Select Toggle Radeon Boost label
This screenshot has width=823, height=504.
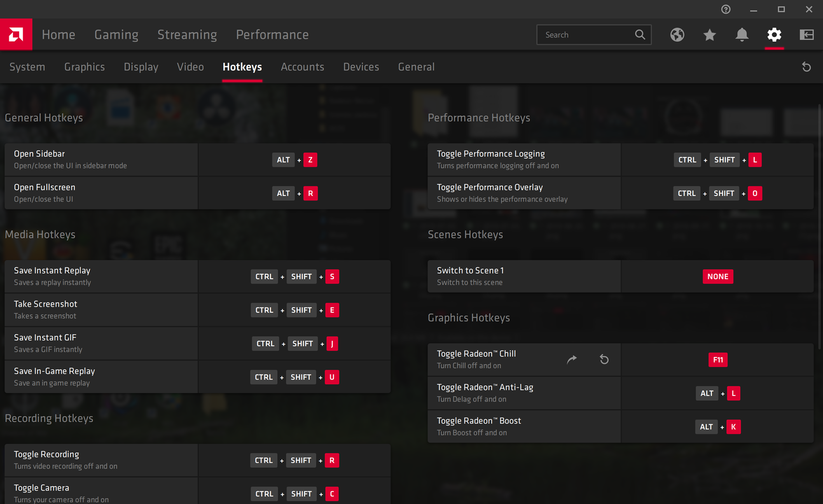479,421
